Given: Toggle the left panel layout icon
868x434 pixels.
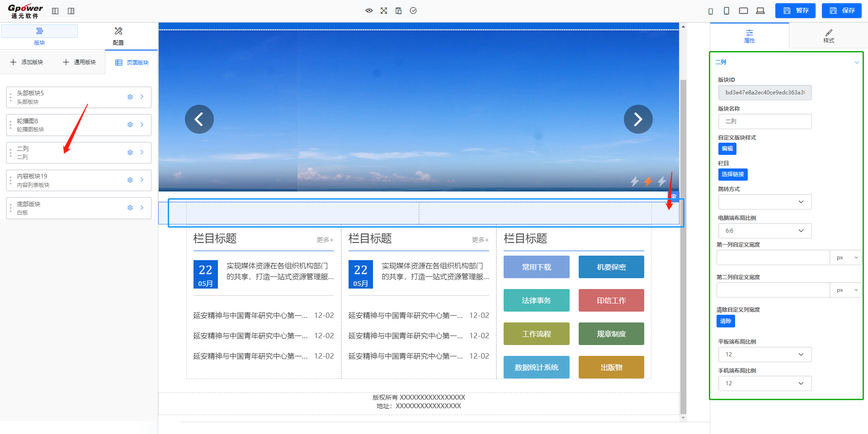Looking at the screenshot, I should [x=55, y=11].
